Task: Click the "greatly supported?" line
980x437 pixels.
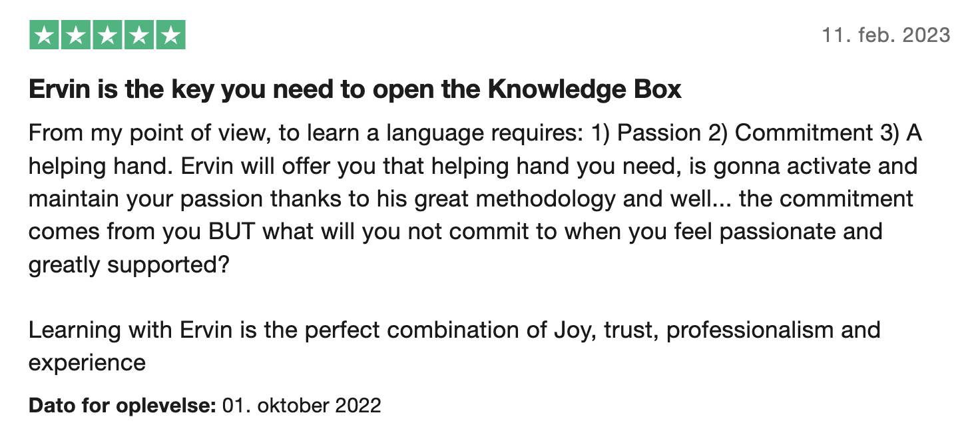Action: [x=129, y=265]
